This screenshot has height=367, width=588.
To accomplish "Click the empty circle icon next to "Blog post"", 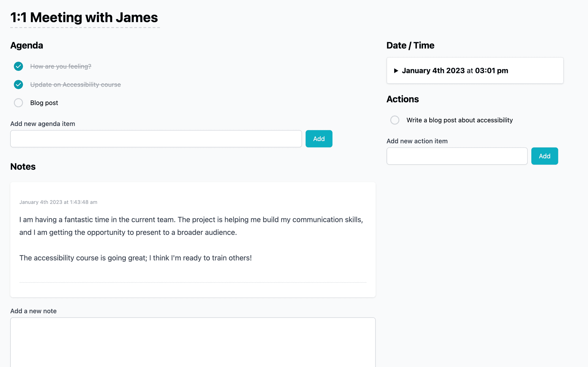I will 18,103.
